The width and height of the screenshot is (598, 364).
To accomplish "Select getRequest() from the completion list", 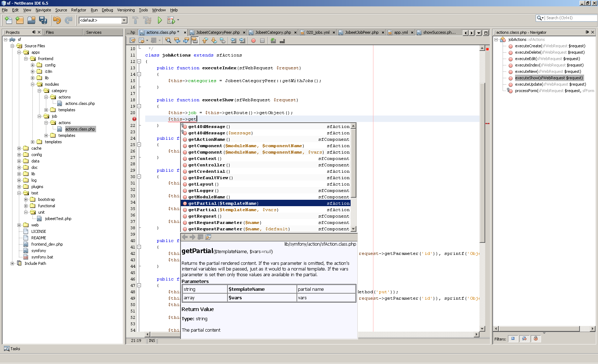I will click(205, 216).
